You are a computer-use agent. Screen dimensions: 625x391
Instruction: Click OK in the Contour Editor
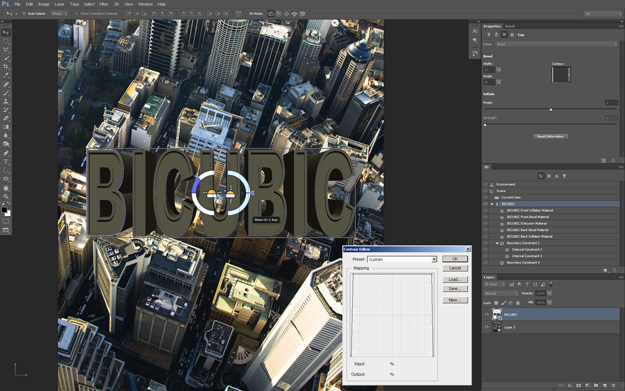455,259
